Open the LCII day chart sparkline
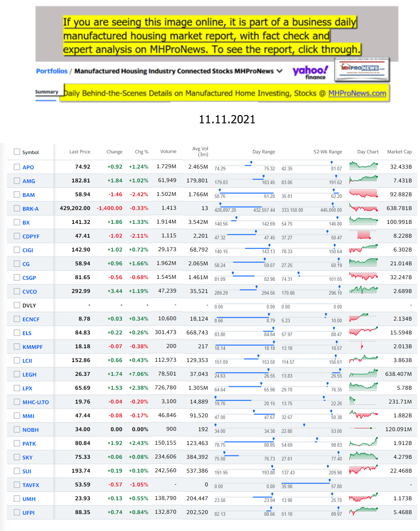420x531 pixels. point(363,359)
